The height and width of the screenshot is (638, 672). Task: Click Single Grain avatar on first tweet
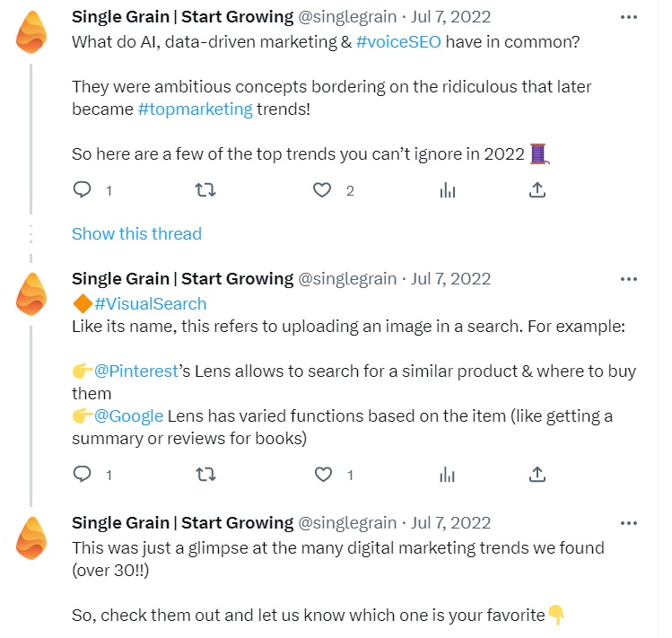point(32,34)
